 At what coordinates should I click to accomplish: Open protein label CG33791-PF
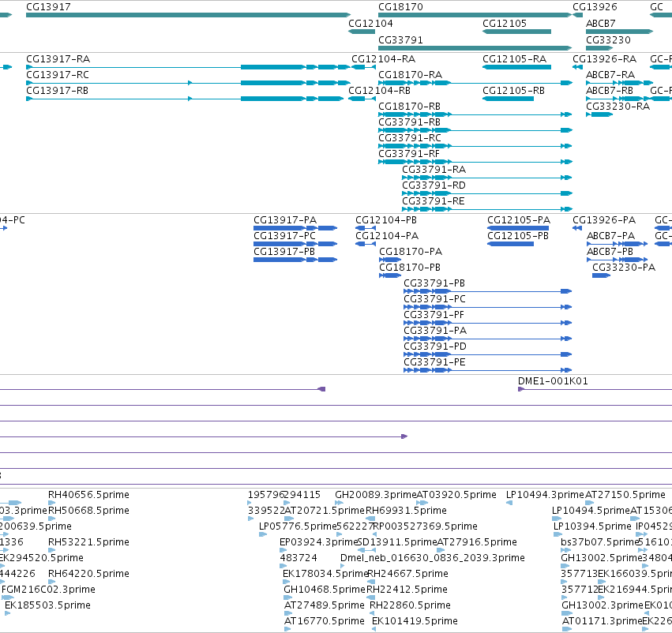pyautogui.click(x=434, y=315)
